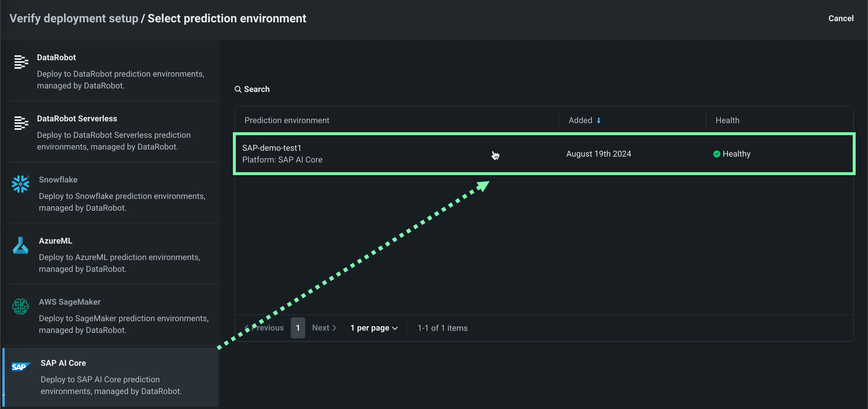Click the AzureML flask icon
The image size is (868, 409).
pos(20,245)
